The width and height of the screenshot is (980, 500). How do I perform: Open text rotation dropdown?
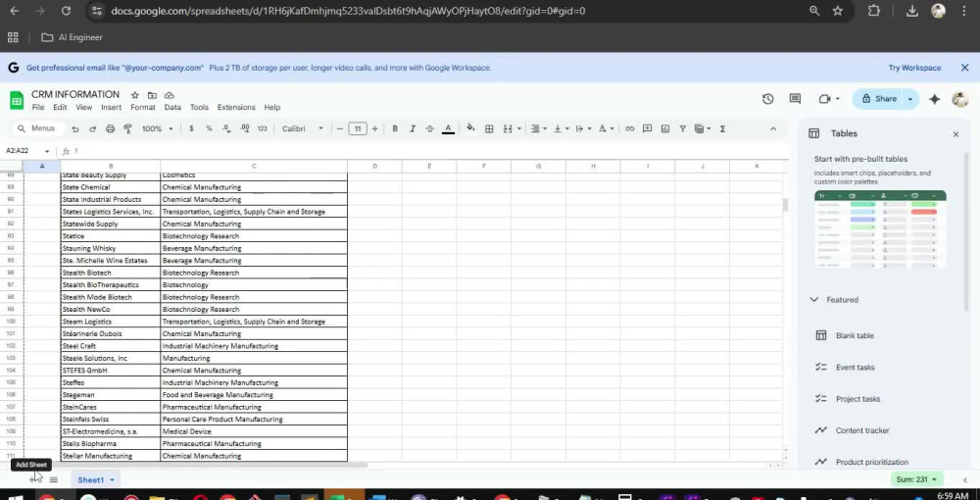(606, 128)
